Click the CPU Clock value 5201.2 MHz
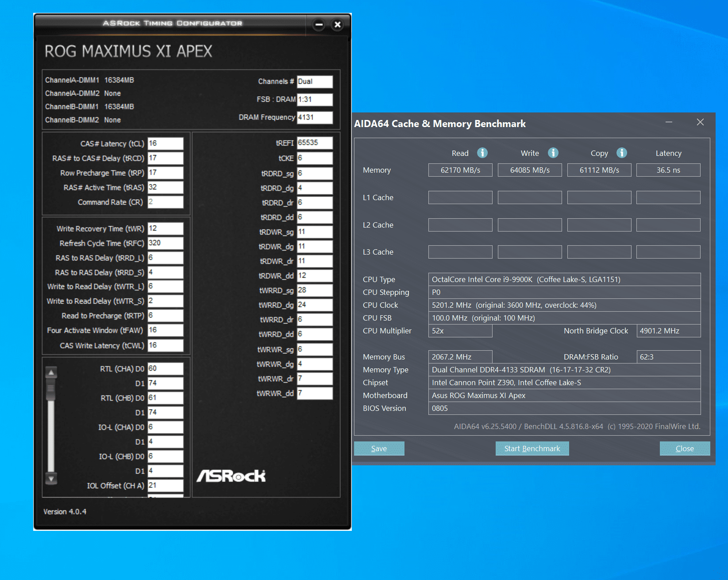 564,305
